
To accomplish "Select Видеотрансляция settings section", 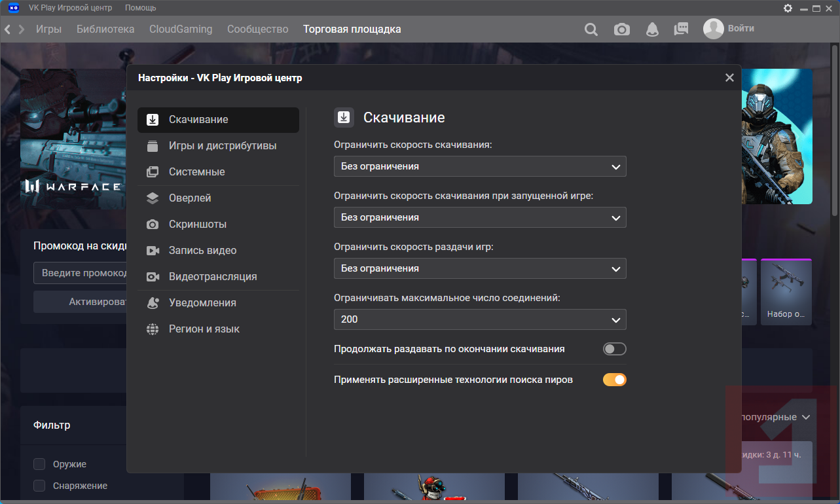I will [x=218, y=277].
